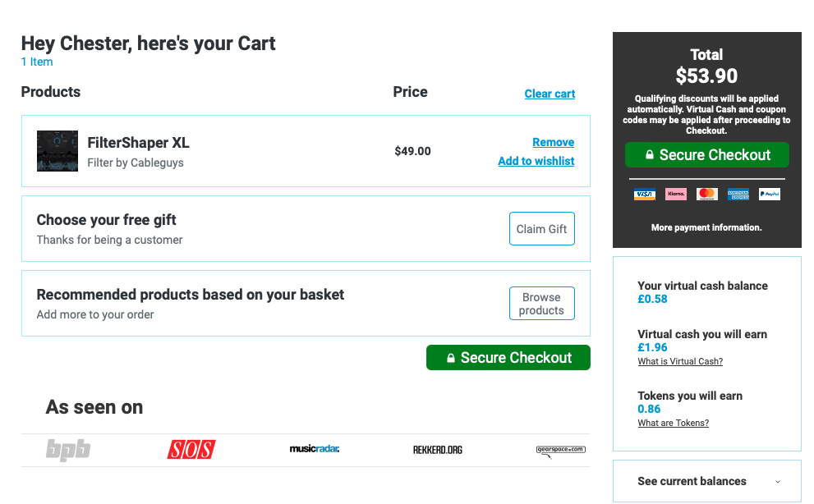Remove FilterShaper XL from cart
The width and height of the screenshot is (814, 504).
tap(554, 142)
